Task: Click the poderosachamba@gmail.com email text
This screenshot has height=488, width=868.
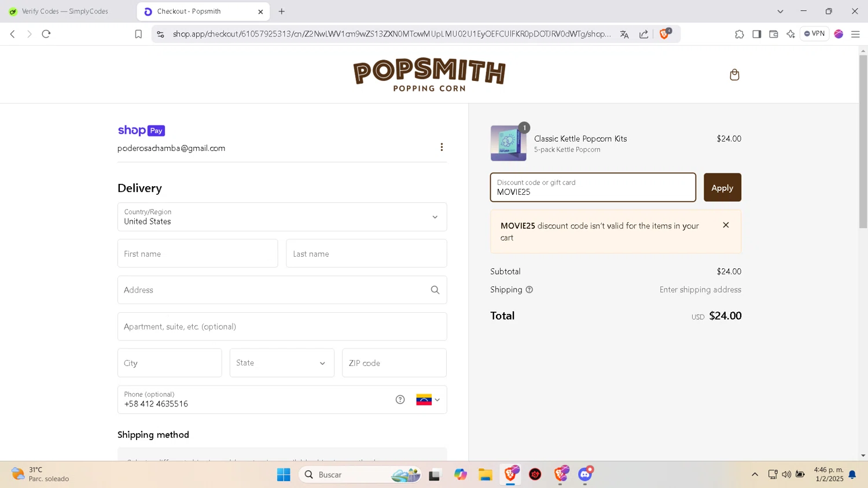Action: (171, 149)
